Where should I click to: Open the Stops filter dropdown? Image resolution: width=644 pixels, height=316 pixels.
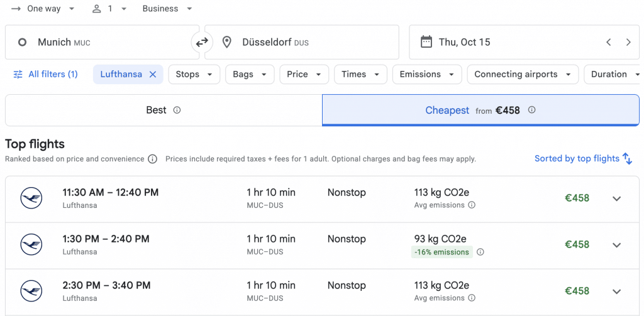[x=194, y=74]
